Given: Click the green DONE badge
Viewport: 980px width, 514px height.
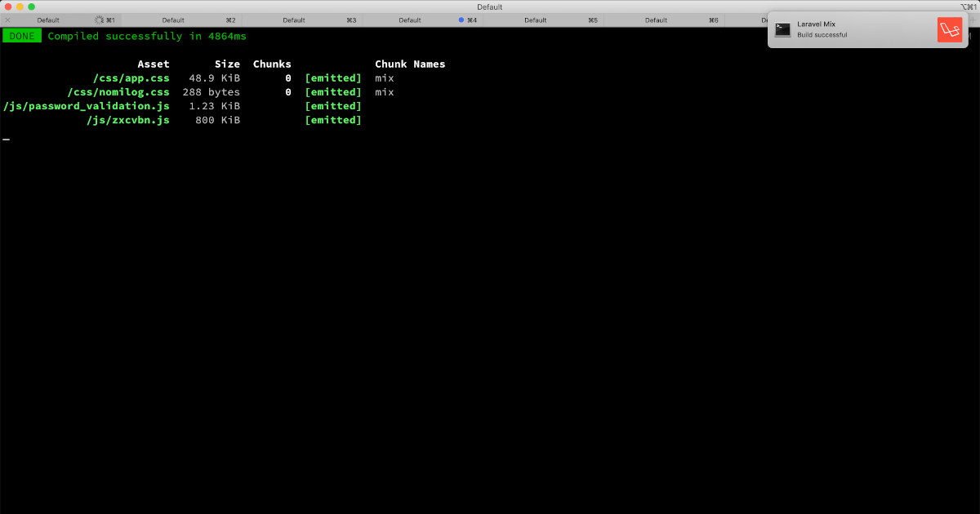Looking at the screenshot, I should [21, 35].
